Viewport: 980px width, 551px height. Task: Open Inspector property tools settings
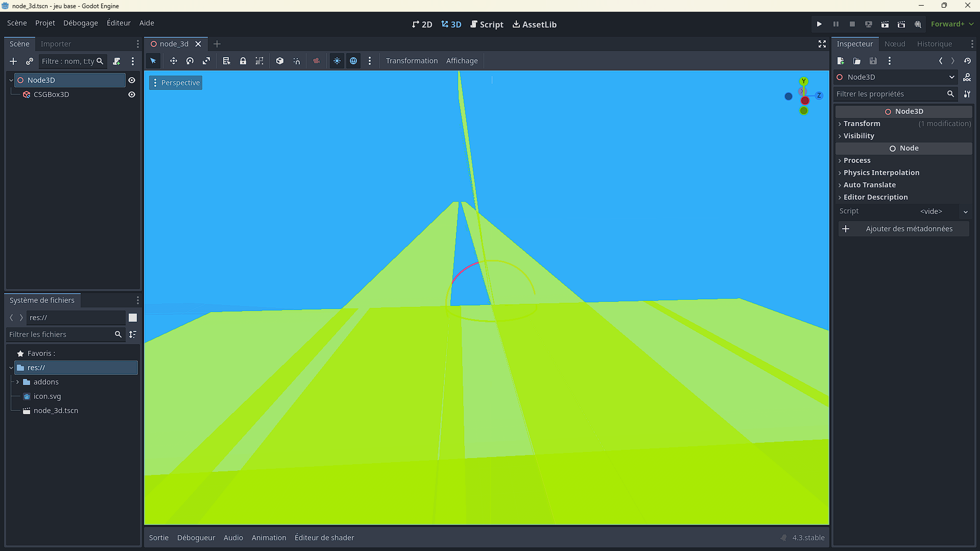[967, 94]
